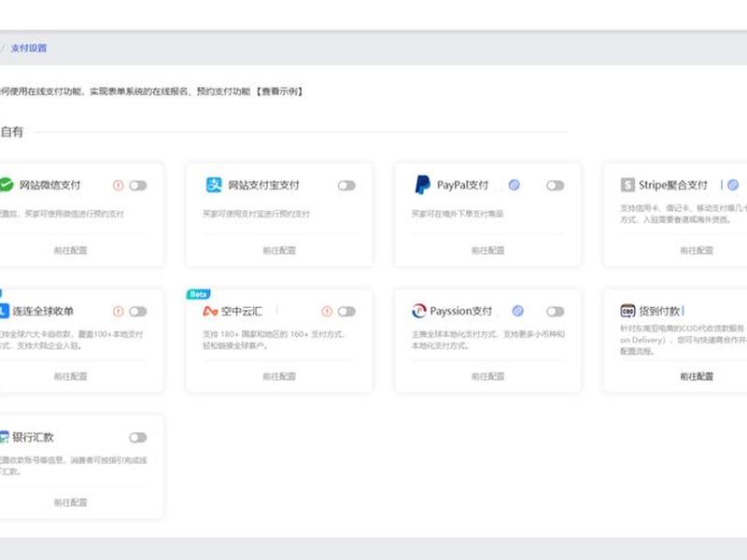The image size is (747, 560).
Task: Click 前往配置 under 连连全球收单
Action: [71, 377]
